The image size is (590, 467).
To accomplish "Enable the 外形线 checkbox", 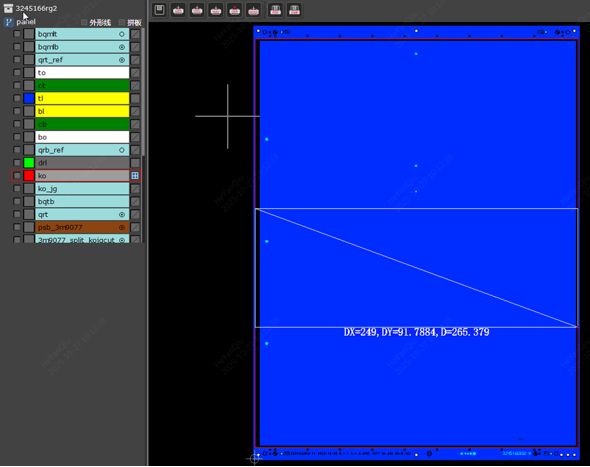I will [84, 23].
